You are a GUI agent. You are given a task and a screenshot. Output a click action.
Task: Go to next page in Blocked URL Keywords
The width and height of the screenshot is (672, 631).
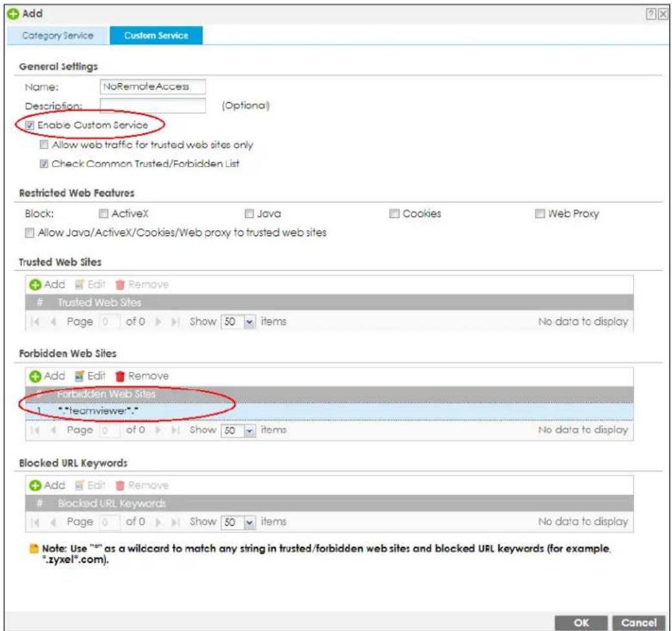(158, 522)
